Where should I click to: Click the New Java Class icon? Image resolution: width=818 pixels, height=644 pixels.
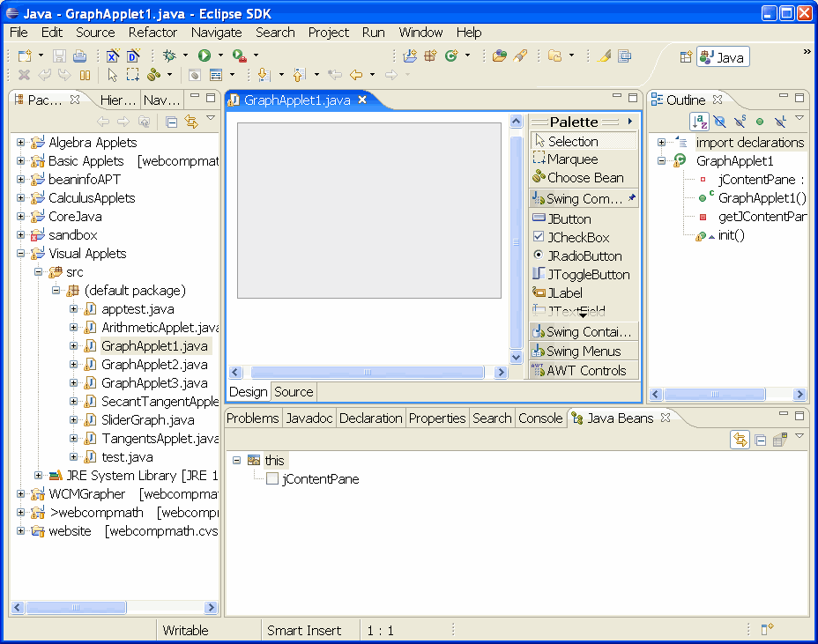(451, 56)
